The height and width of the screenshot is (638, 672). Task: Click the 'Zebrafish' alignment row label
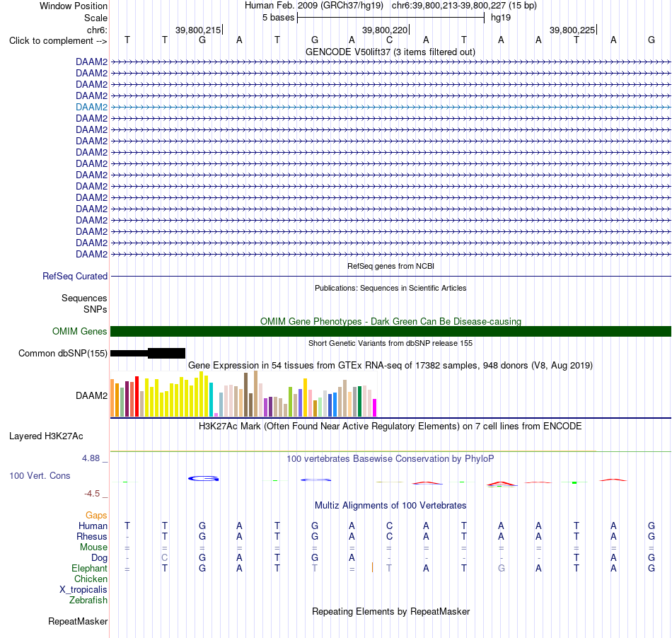click(88, 601)
